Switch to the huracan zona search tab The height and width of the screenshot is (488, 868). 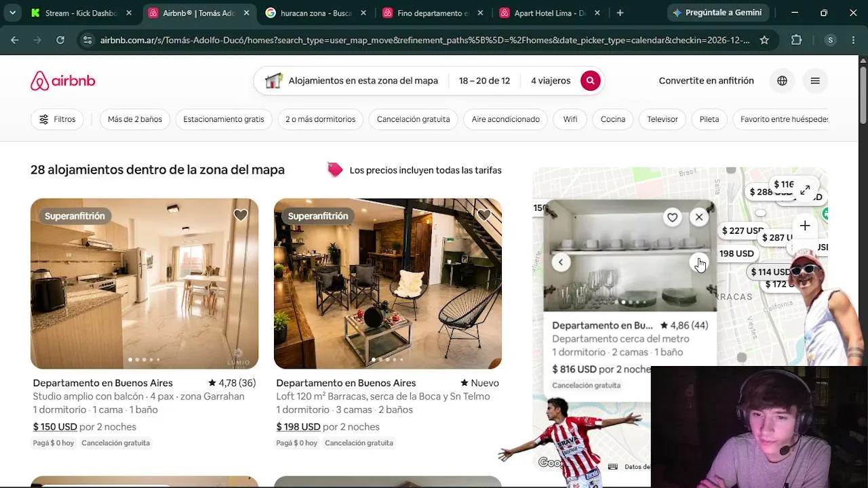(316, 13)
